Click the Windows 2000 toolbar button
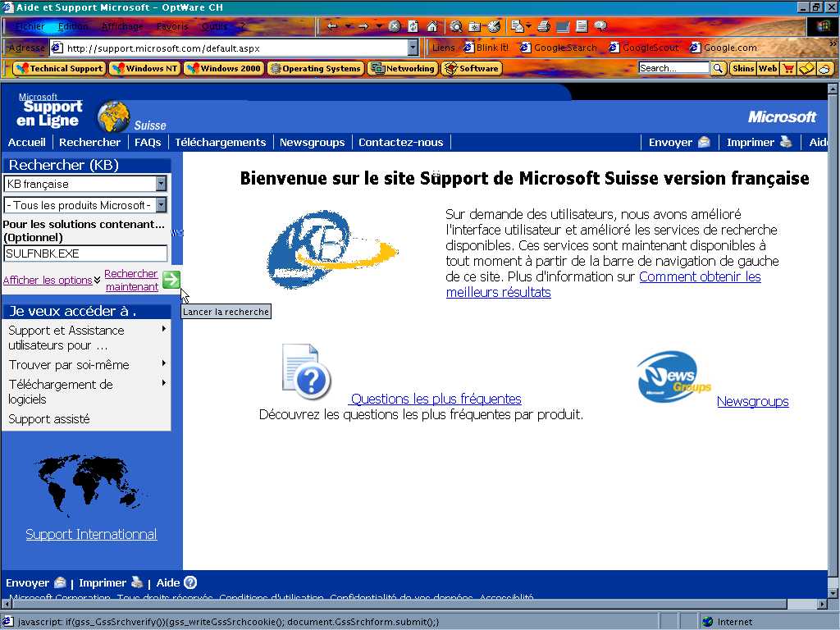 (x=224, y=69)
